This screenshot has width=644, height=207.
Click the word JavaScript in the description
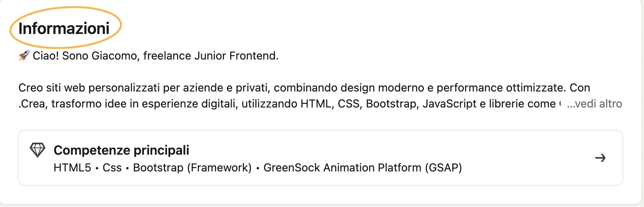(x=449, y=104)
